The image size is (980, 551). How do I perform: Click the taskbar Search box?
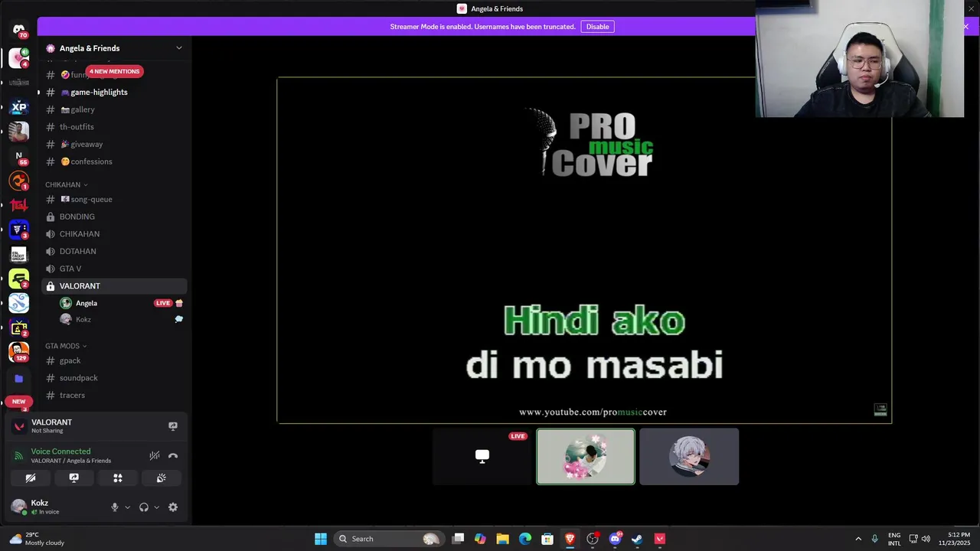click(x=389, y=539)
